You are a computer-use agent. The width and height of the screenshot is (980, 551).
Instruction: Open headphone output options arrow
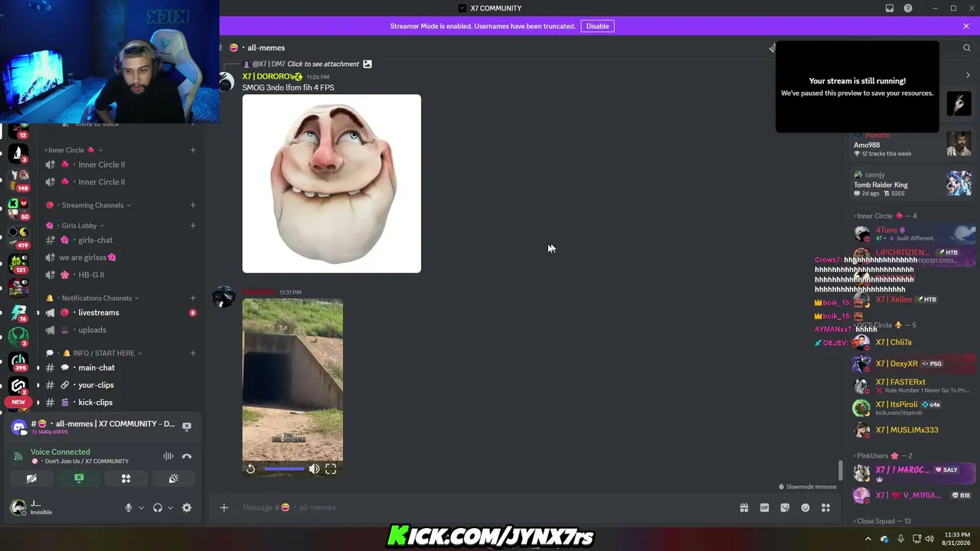pos(170,507)
